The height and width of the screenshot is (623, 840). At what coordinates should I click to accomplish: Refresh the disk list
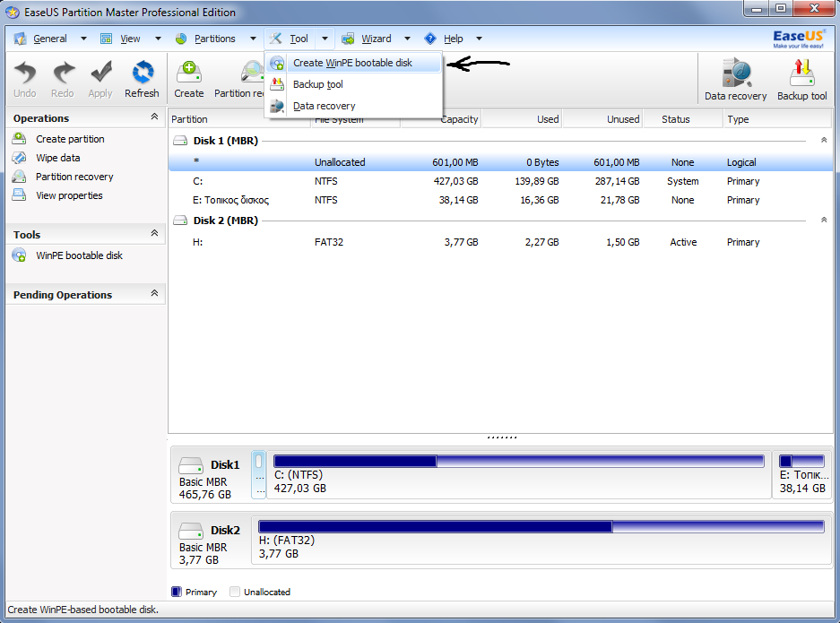tap(143, 73)
